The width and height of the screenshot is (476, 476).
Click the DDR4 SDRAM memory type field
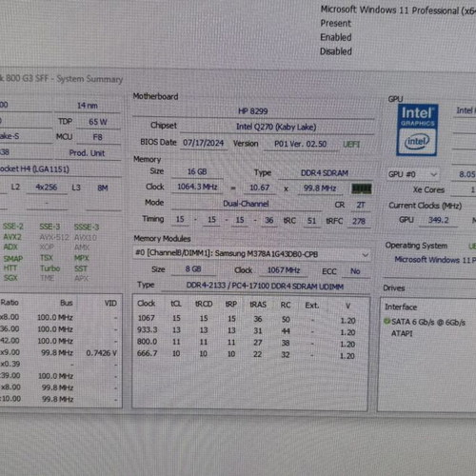(325, 173)
